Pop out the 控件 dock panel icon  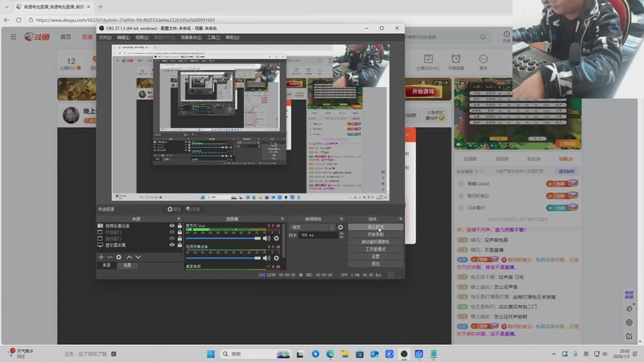tap(401, 219)
